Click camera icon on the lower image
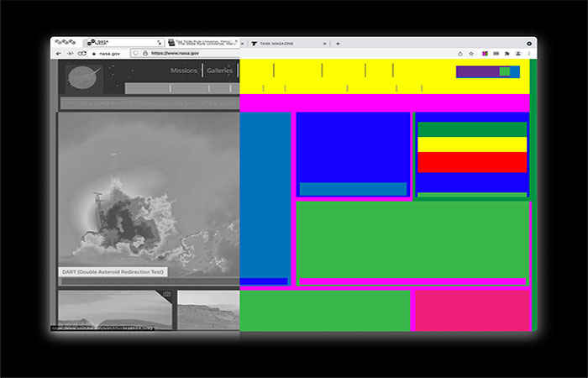The height and width of the screenshot is (378, 588). [166, 295]
